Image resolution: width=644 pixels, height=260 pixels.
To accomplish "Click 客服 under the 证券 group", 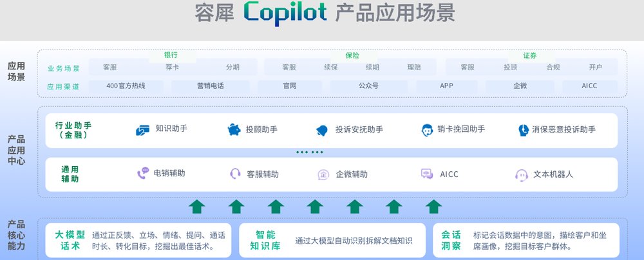I will tap(468, 68).
